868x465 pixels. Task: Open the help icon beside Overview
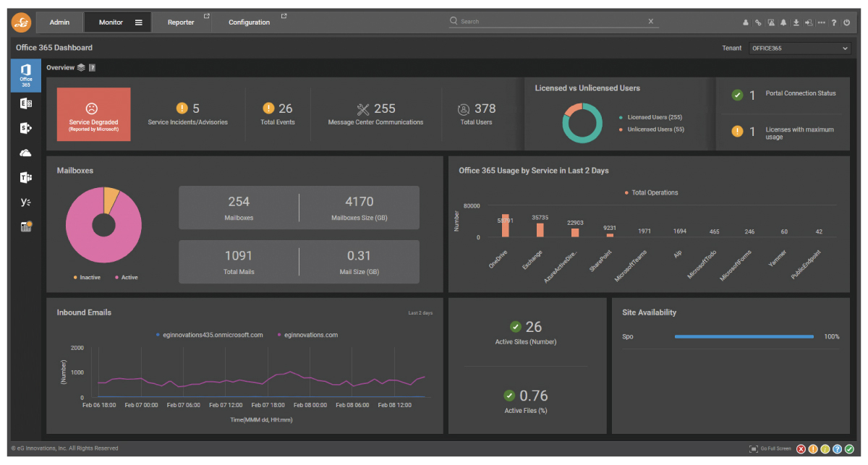point(93,68)
